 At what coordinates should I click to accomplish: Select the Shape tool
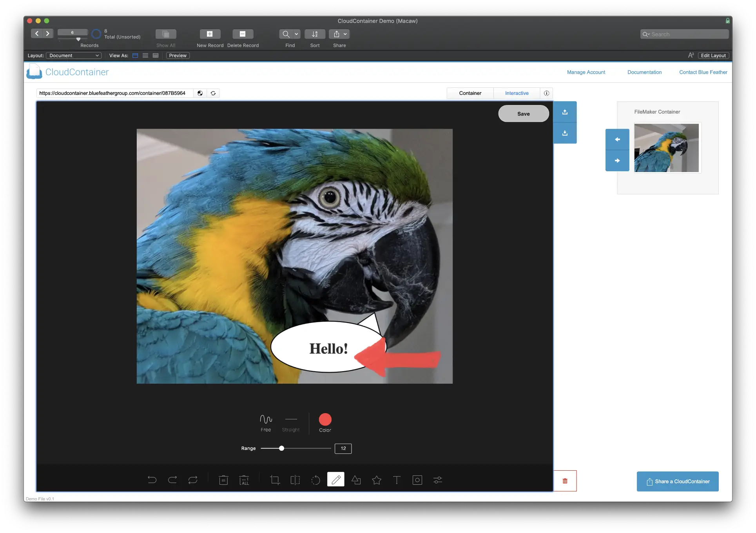click(356, 480)
